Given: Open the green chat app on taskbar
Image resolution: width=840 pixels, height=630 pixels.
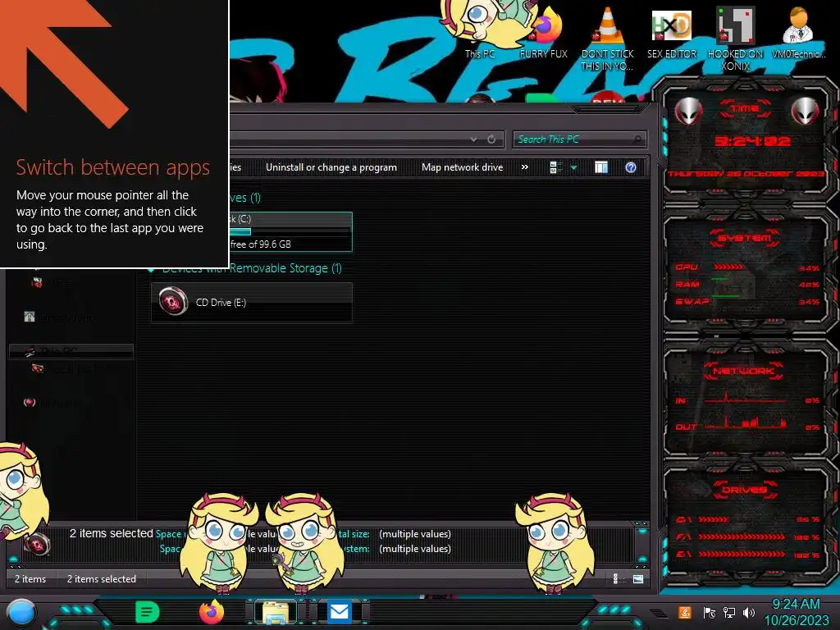Looking at the screenshot, I should [x=147, y=612].
